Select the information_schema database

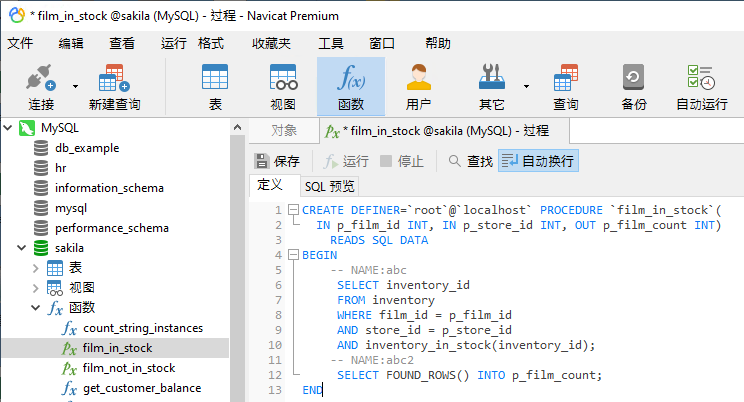(x=109, y=188)
